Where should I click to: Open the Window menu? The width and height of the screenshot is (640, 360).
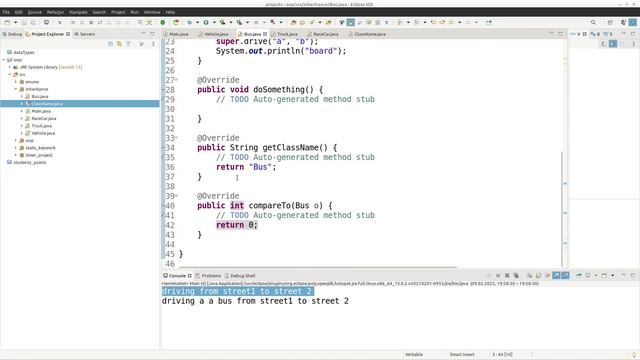point(152,12)
